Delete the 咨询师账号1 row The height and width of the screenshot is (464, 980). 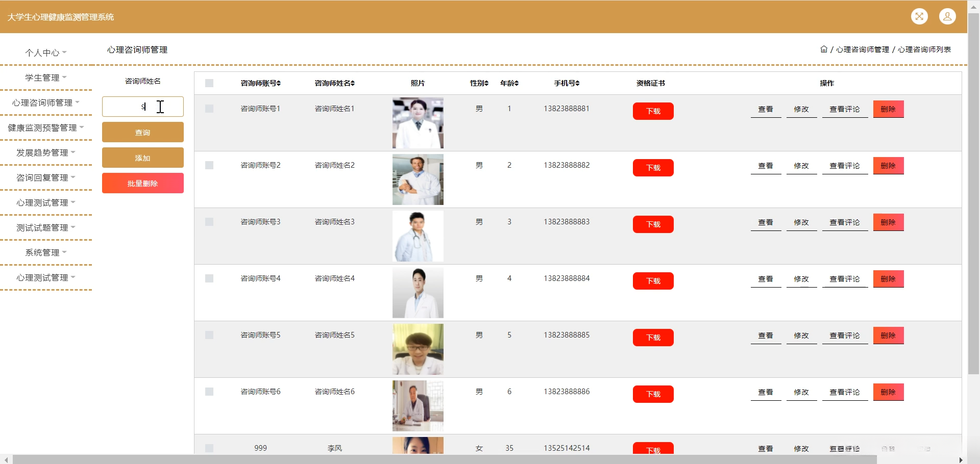coord(888,109)
